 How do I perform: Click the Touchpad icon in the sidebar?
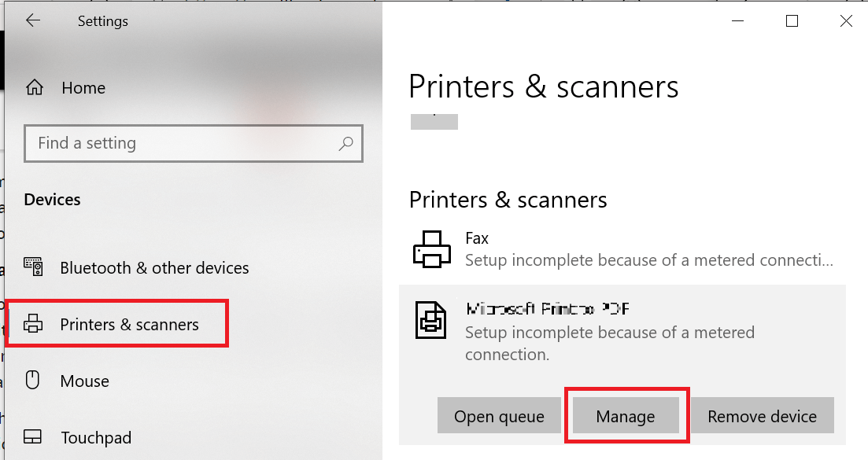pyautogui.click(x=33, y=437)
